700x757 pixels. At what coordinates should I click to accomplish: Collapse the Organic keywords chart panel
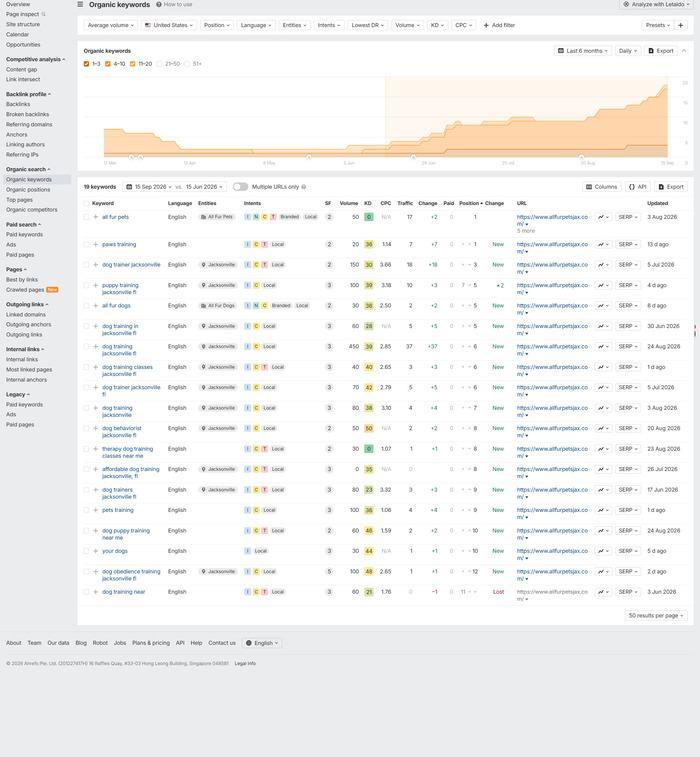tap(684, 51)
